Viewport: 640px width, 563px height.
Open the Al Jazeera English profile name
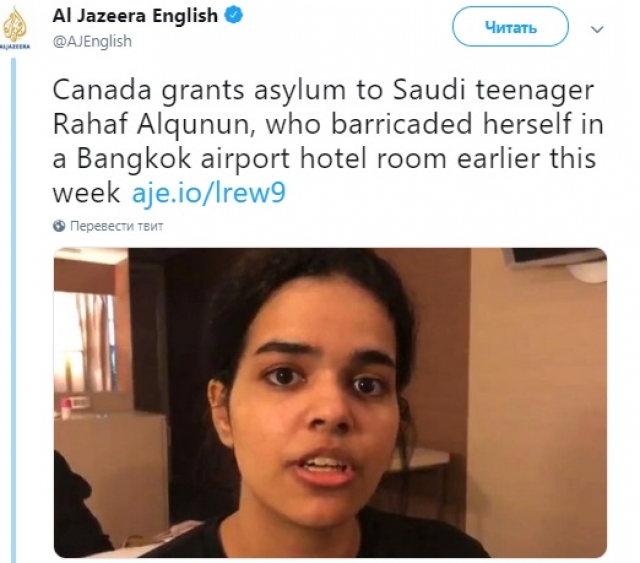click(135, 16)
